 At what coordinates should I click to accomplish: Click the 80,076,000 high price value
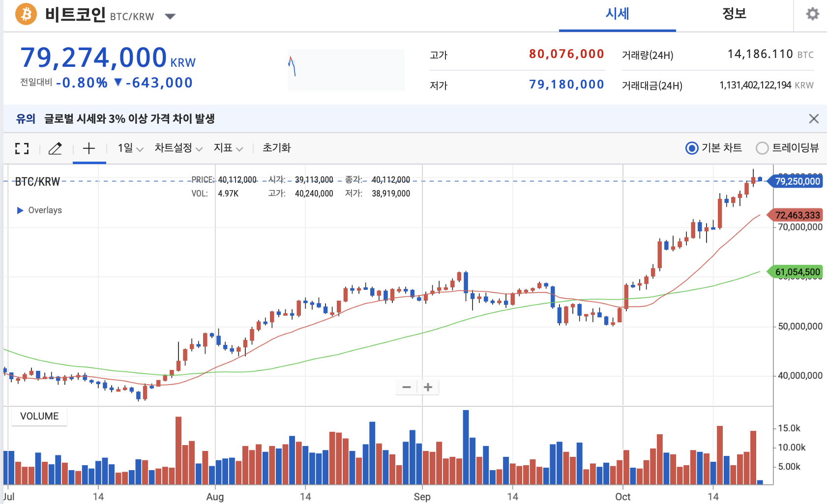566,54
